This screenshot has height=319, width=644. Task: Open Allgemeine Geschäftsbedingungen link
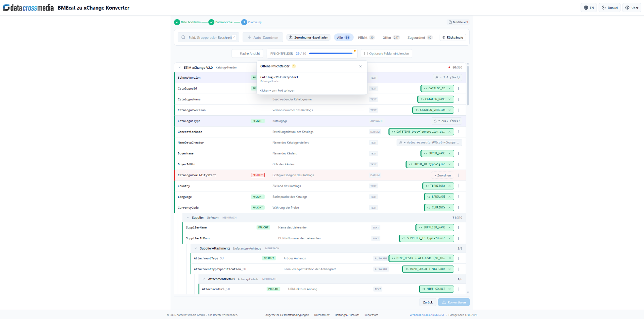pyautogui.click(x=287, y=315)
